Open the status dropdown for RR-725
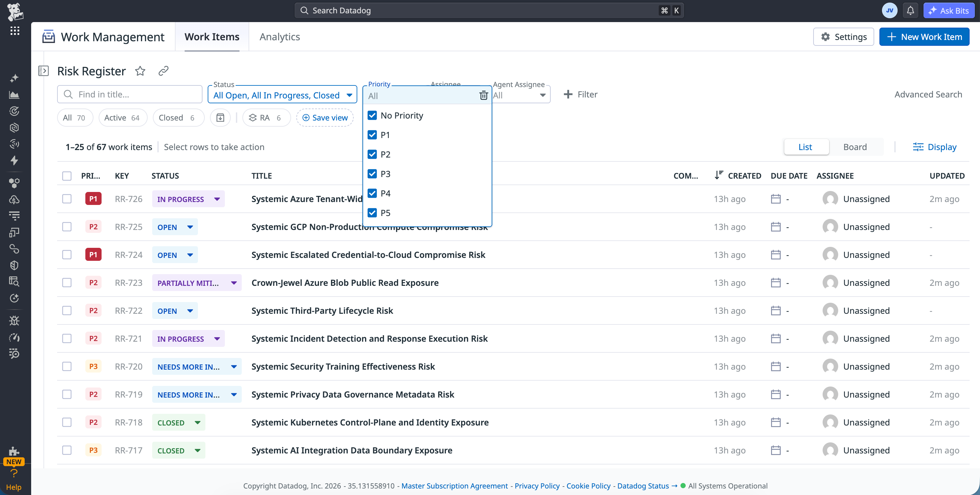The image size is (980, 495). [175, 227]
